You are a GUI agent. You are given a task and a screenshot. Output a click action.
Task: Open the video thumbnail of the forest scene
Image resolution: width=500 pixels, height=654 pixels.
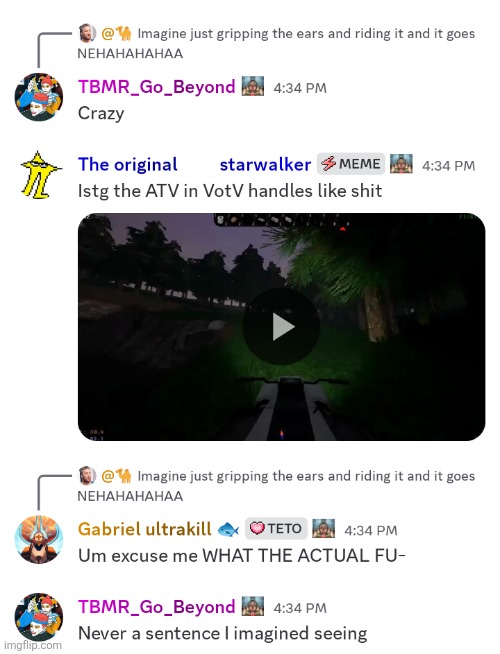281,327
